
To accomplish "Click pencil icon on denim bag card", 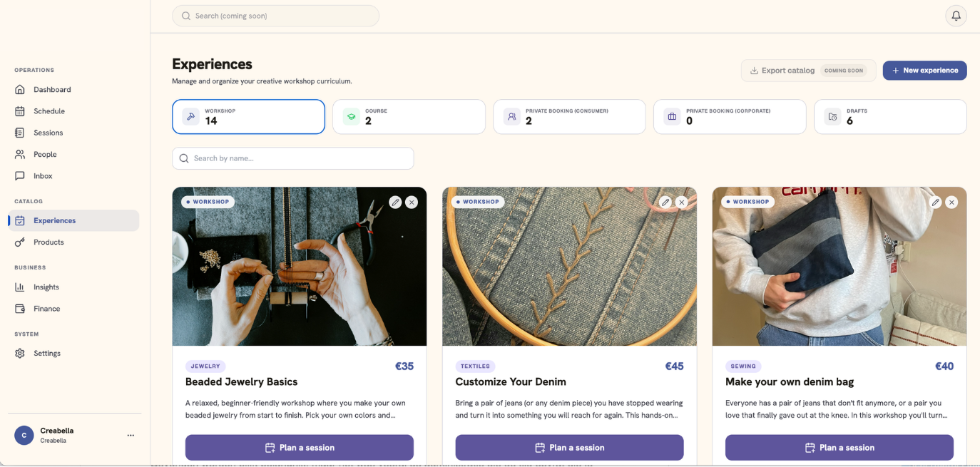I will (936, 202).
